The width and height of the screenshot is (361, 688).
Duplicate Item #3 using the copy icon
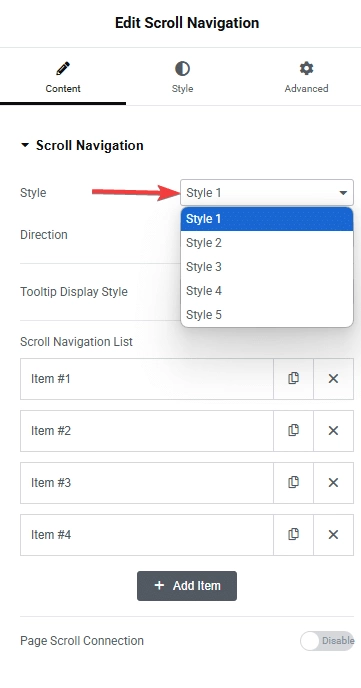293,483
